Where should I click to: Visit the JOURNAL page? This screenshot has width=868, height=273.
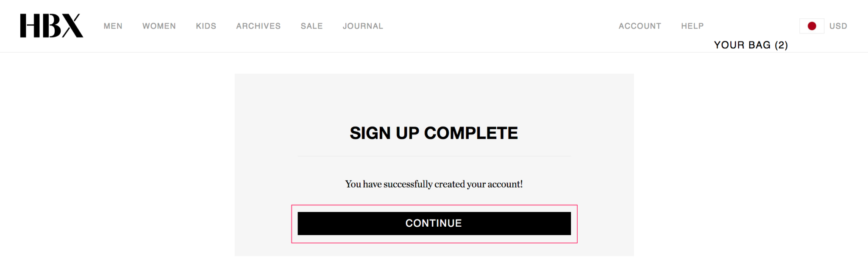[x=363, y=26]
